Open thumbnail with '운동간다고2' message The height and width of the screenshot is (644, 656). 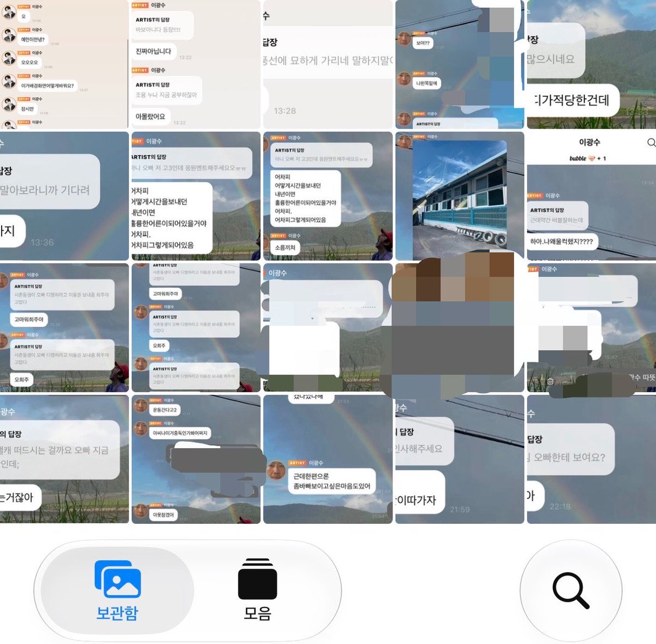click(196, 459)
